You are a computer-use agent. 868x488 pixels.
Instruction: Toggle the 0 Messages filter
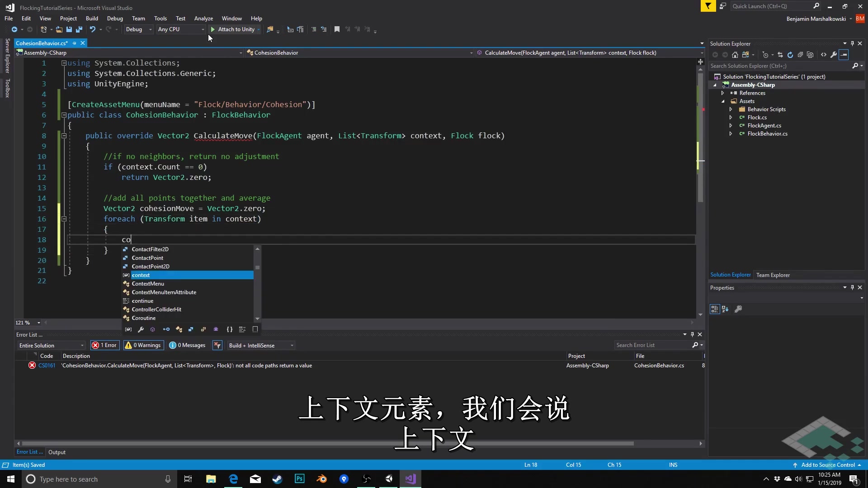pos(187,345)
